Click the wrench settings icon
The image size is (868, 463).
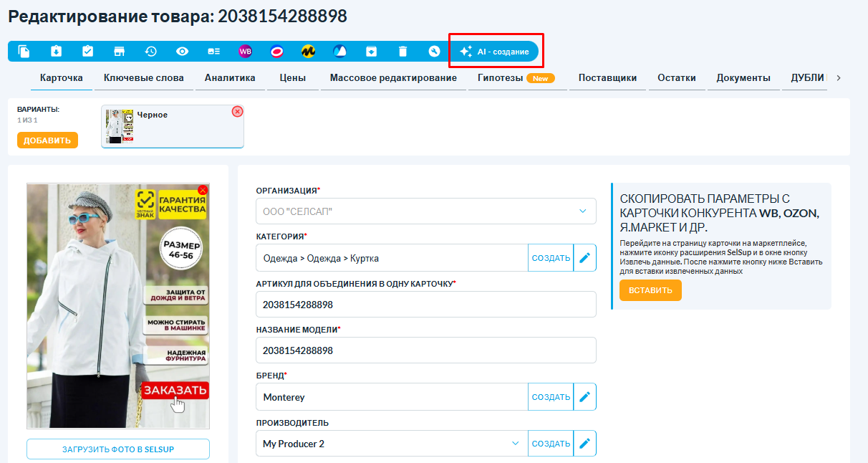[x=434, y=52]
